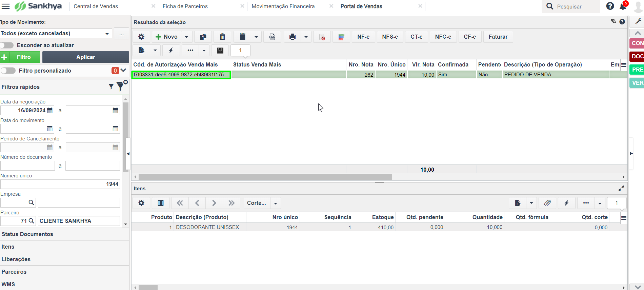Duplicate record with the copy icon
The height and width of the screenshot is (290, 644).
(203, 37)
